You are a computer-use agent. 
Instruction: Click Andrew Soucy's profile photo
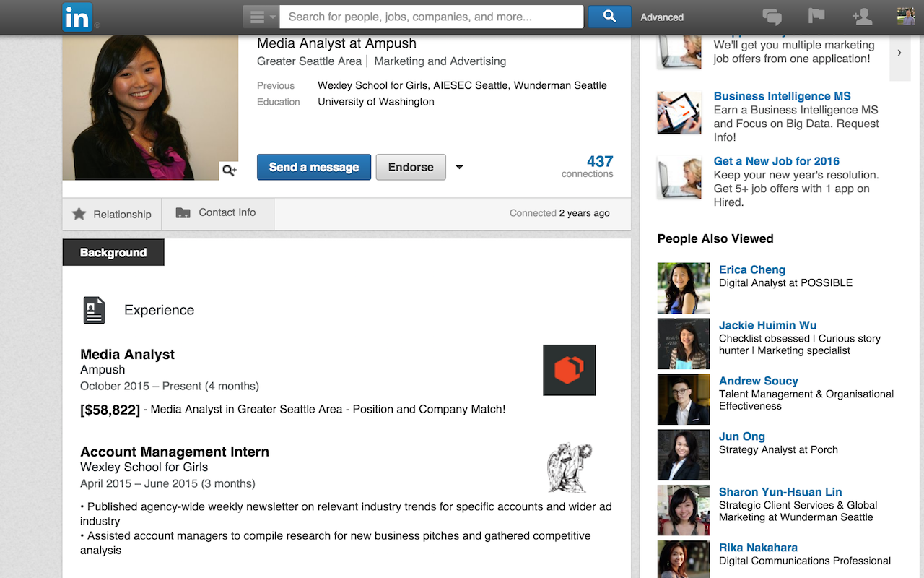coord(684,400)
